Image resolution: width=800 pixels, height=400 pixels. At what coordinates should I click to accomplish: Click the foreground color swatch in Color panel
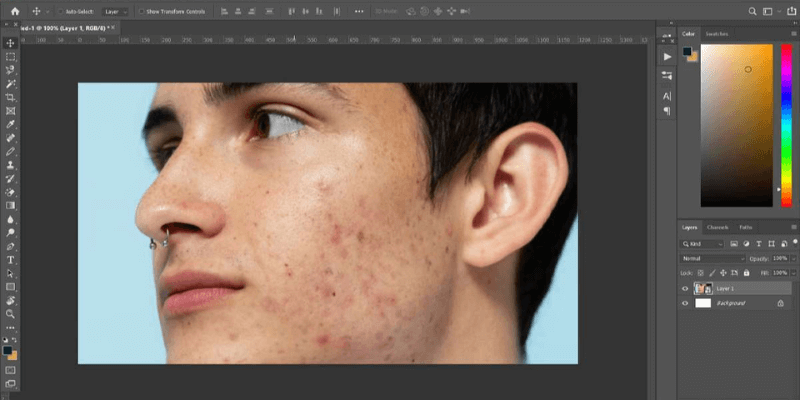pos(687,50)
